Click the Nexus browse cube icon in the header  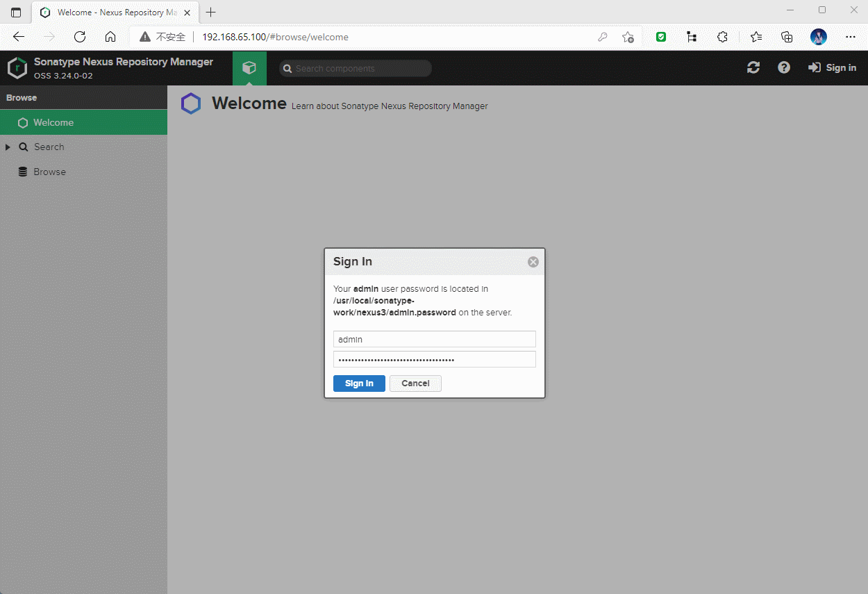click(x=249, y=68)
